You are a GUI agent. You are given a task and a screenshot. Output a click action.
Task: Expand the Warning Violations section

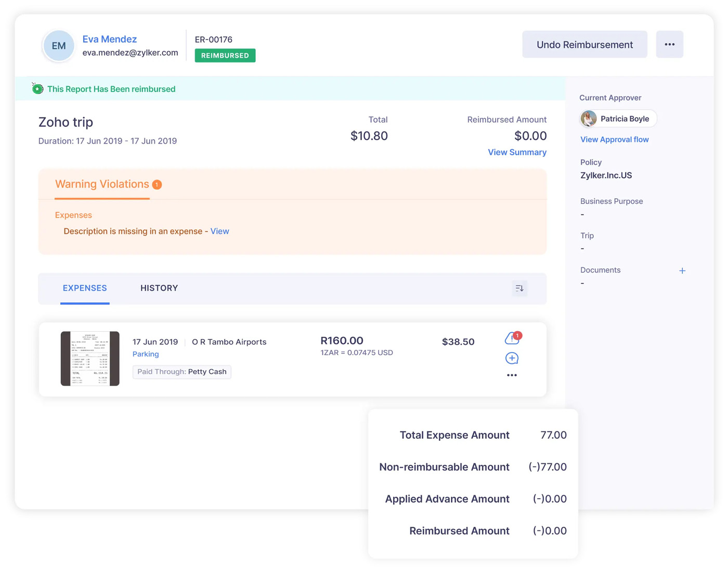tap(102, 184)
